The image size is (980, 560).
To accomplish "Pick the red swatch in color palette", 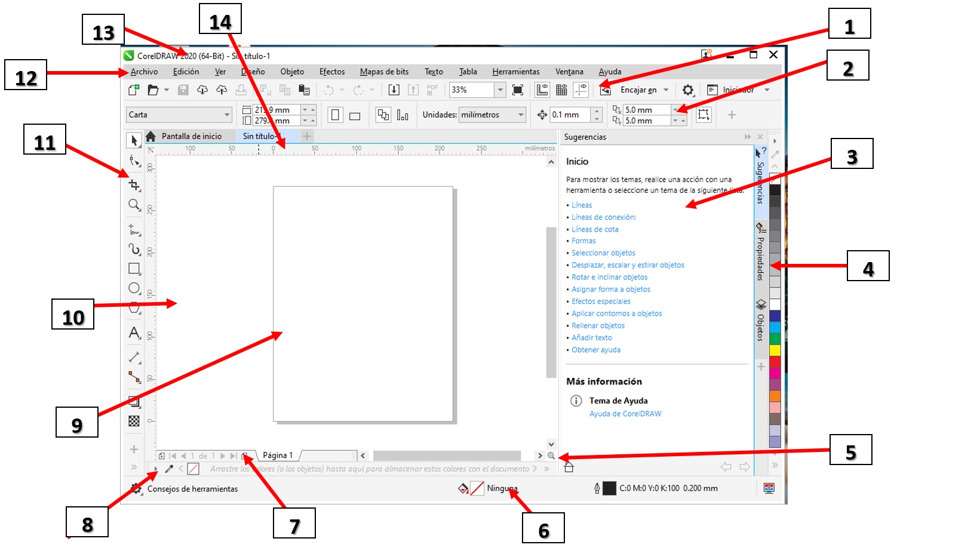I will pyautogui.click(x=775, y=361).
